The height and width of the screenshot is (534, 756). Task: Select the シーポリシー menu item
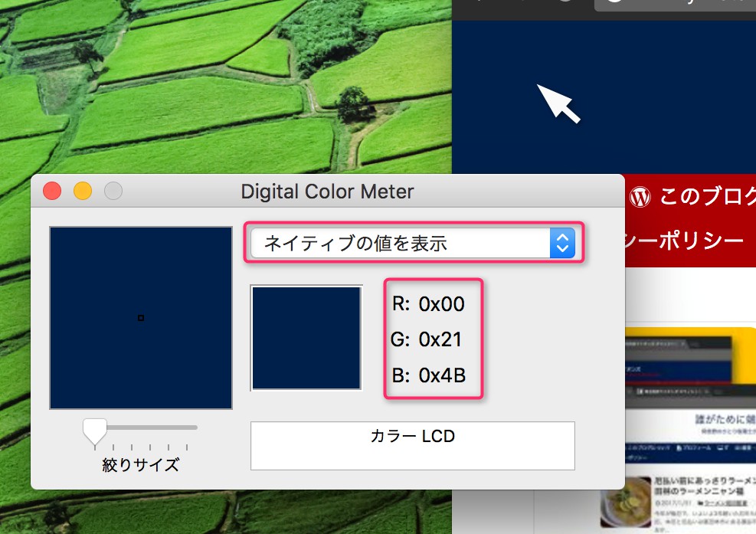pos(686,241)
